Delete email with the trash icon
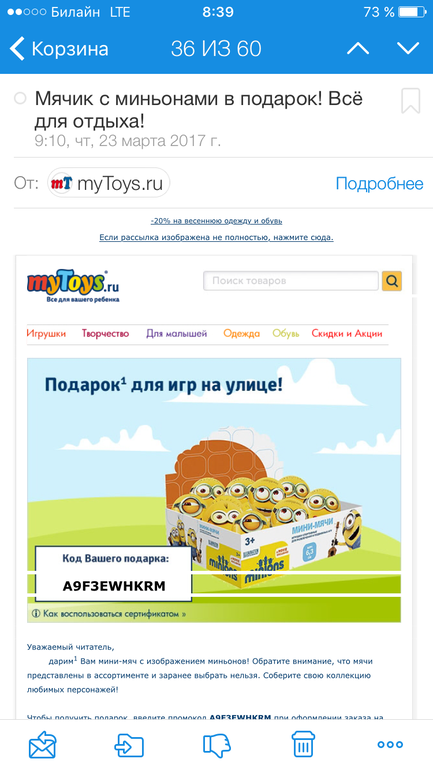 click(x=303, y=744)
